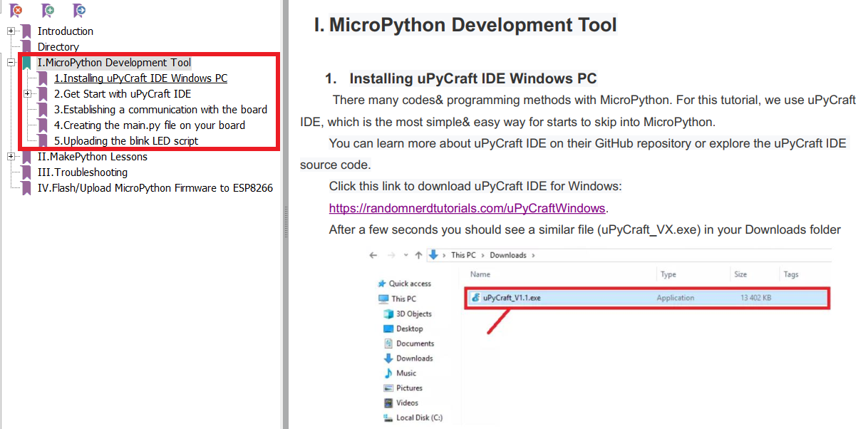Click the 'This PC' breadcrumb in the Explorer image
Screen dimensions: 868x429
point(463,255)
